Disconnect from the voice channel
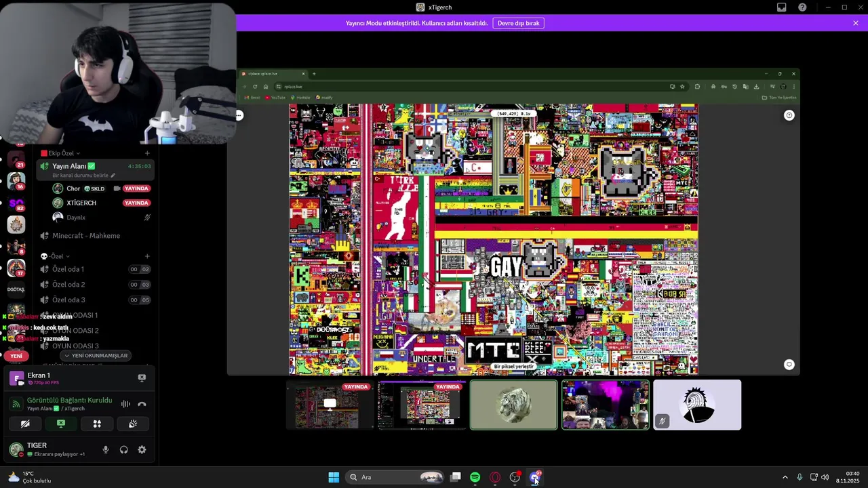This screenshot has width=868, height=488. point(142,404)
